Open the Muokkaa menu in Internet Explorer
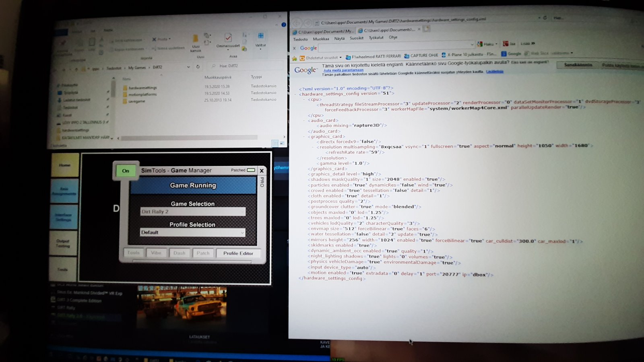Viewport: 644px width, 362px height. click(x=321, y=39)
